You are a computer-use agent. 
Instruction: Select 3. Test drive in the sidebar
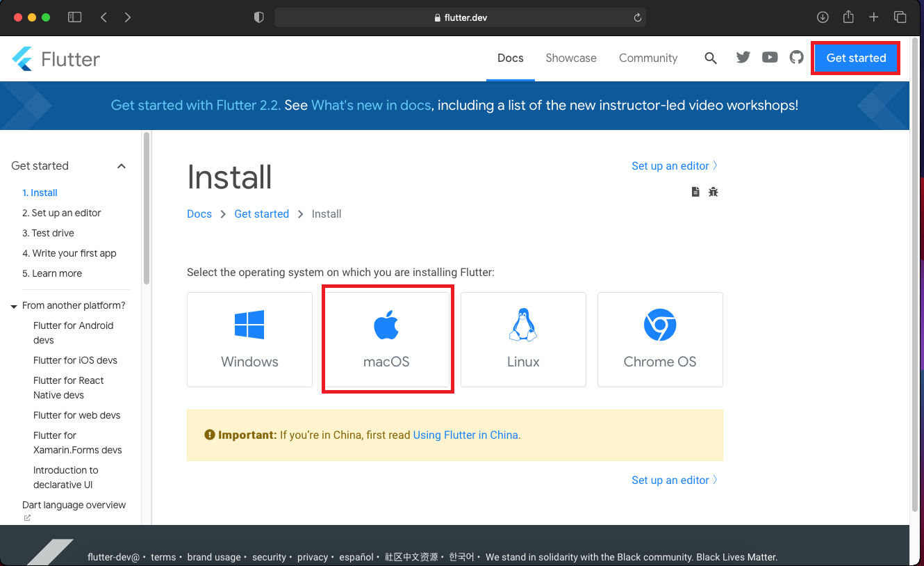(x=48, y=233)
